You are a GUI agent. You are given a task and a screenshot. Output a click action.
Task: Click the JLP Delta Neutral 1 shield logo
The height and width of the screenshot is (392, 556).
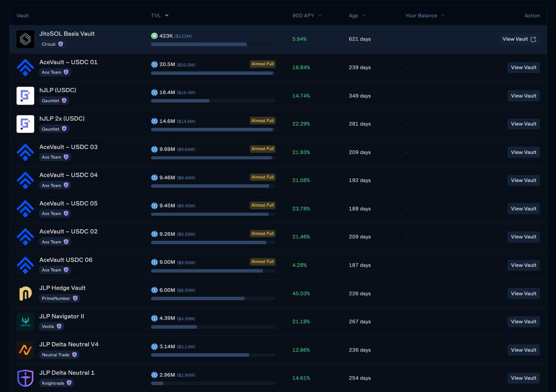coord(25,378)
